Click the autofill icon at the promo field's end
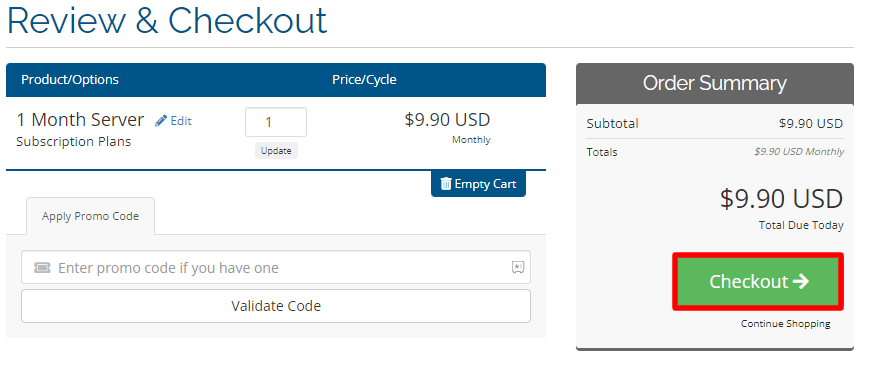This screenshot has width=872, height=371. (518, 268)
